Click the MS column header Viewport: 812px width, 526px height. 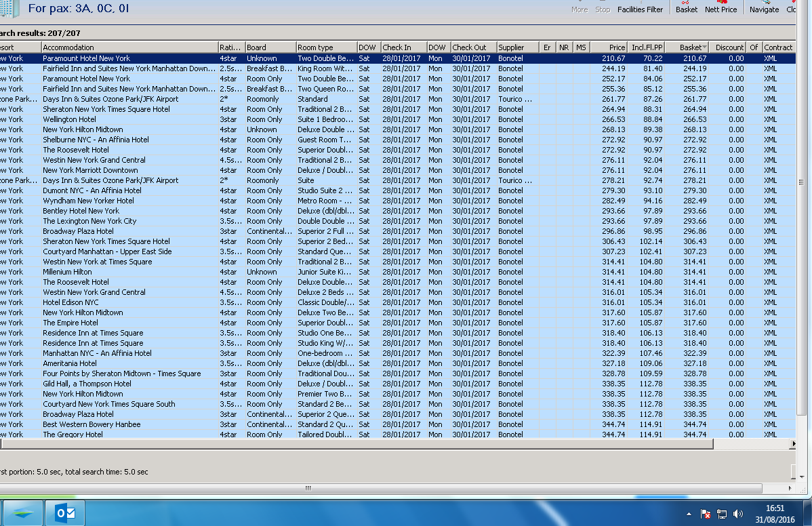click(582, 47)
